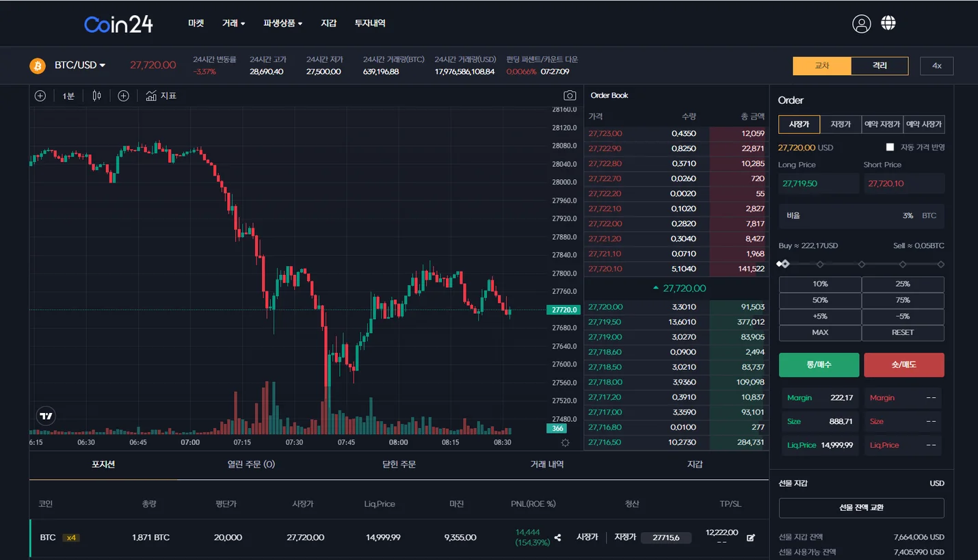Select ask price 27,720.10 in order book
The height and width of the screenshot is (560, 978).
coord(605,269)
